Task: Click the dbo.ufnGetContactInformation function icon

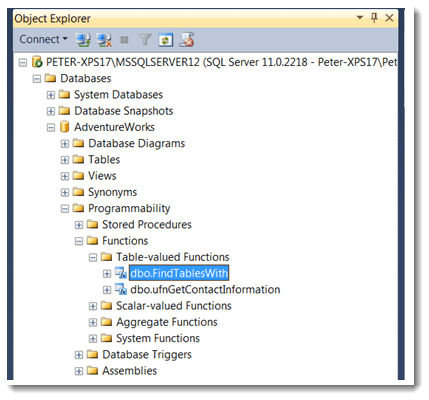Action: click(x=121, y=289)
